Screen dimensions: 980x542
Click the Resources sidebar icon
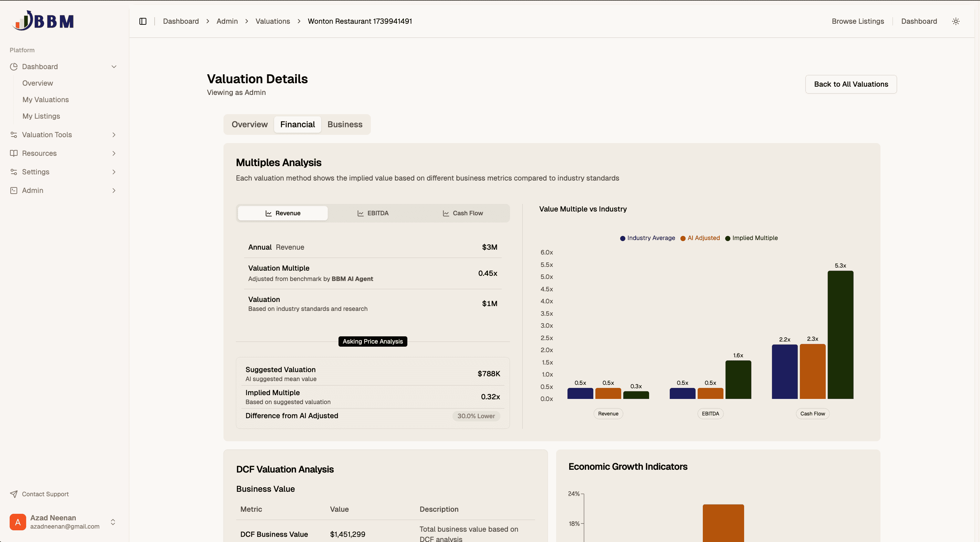point(14,153)
